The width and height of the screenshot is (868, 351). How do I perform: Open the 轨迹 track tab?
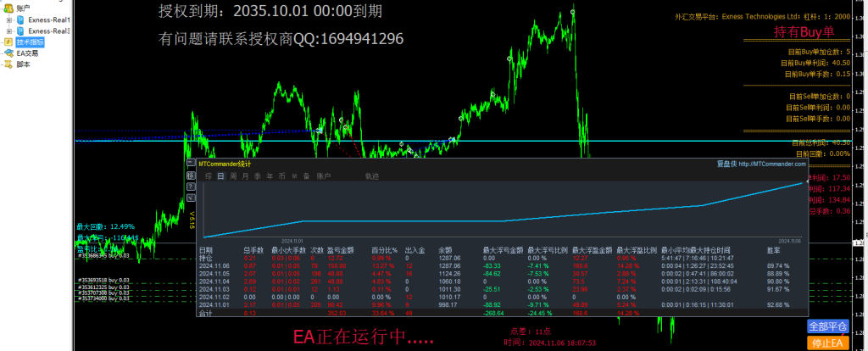pyautogui.click(x=372, y=176)
